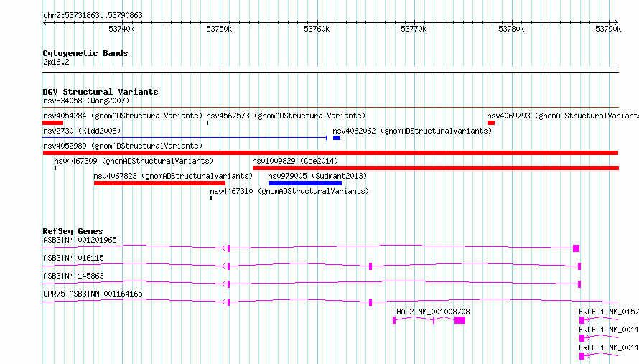This screenshot has width=639, height=364.
Task: Click the full-width red nsv4052989 bar
Action: click(330, 153)
